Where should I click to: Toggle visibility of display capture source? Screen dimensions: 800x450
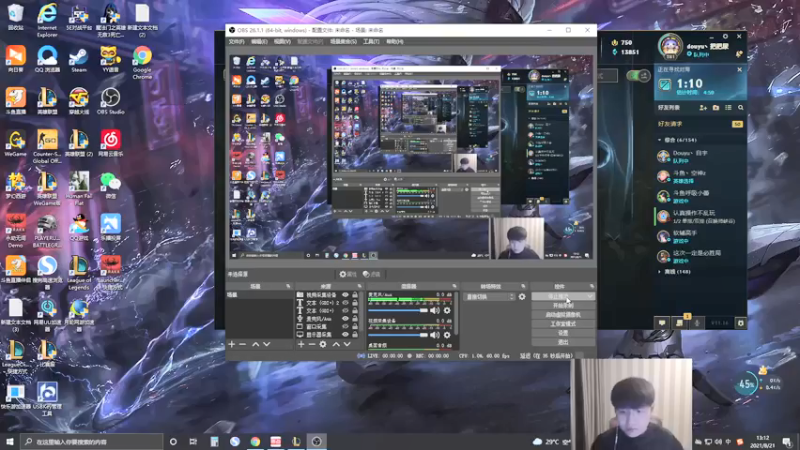[x=345, y=335]
